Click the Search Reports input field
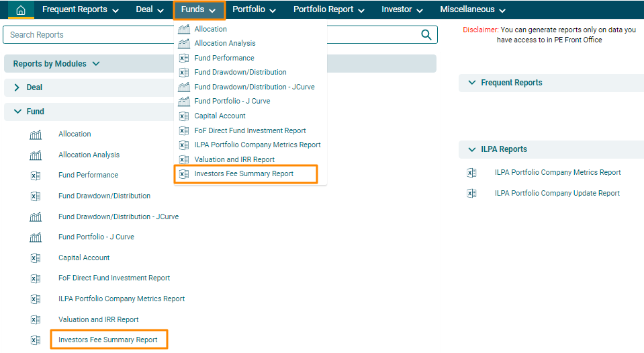Screen dimensions: 644x353 208,35
